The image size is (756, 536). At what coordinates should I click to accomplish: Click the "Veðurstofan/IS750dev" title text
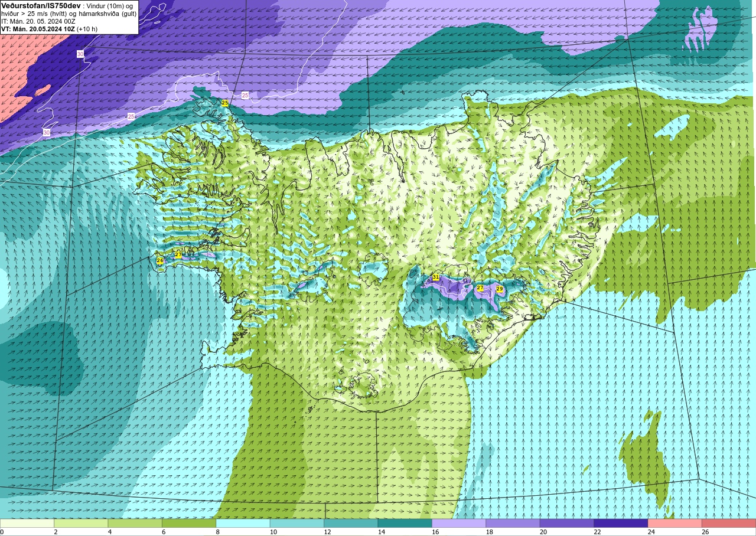pyautogui.click(x=41, y=6)
